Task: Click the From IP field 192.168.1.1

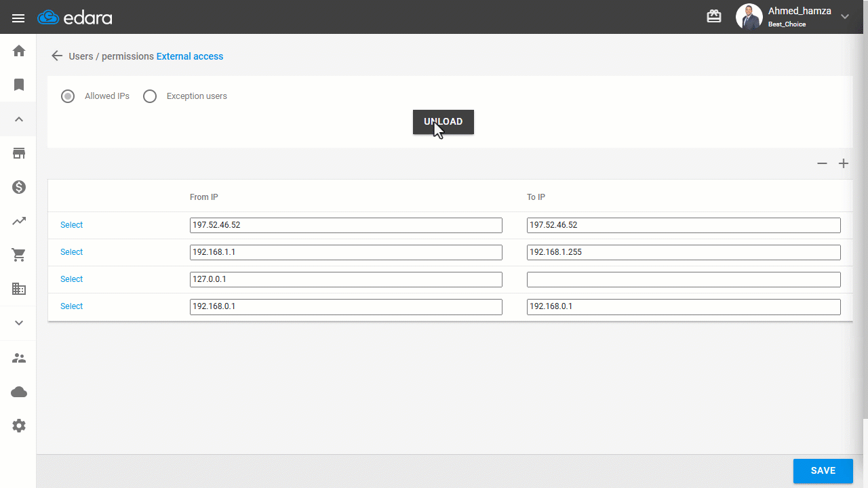Action: [346, 252]
